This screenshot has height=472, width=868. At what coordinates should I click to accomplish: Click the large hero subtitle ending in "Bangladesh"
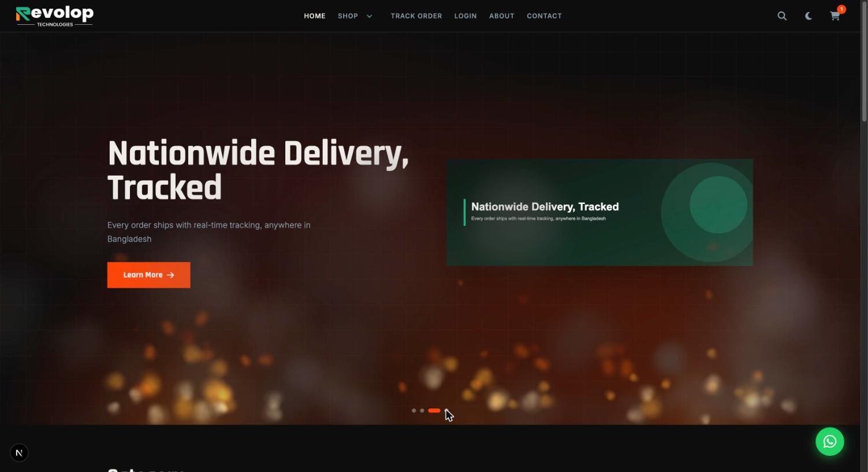tap(209, 232)
